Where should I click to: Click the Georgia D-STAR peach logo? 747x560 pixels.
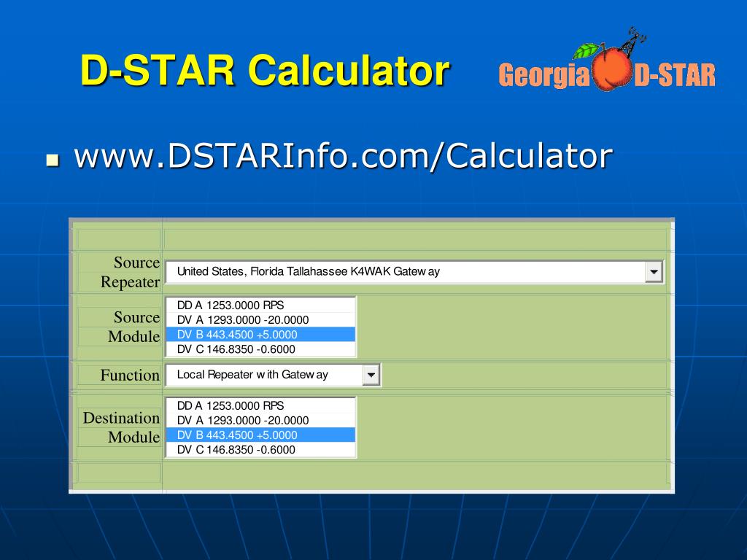607,61
